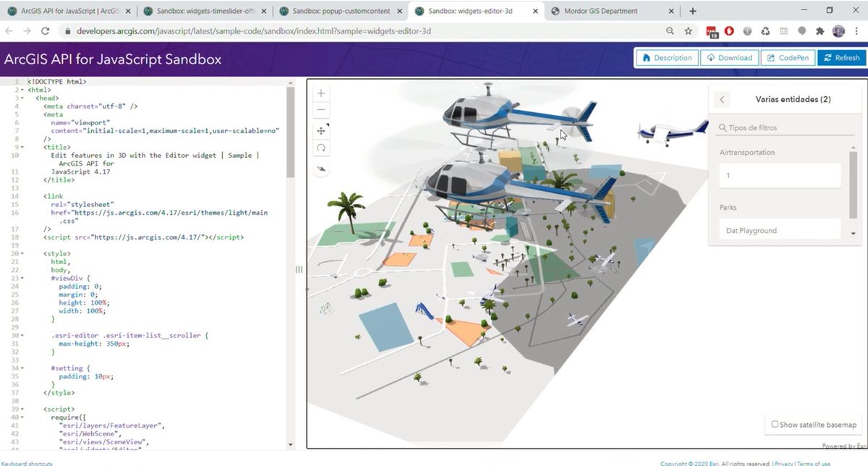Click the editor panel scroll-down arrow
Screen dimensions: 868x466
pos(854,234)
